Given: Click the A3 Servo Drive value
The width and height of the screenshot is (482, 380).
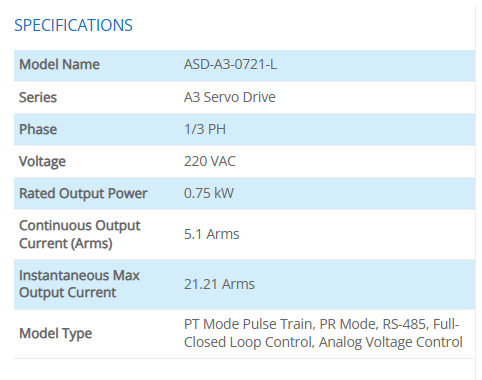Looking at the screenshot, I should [x=230, y=97].
